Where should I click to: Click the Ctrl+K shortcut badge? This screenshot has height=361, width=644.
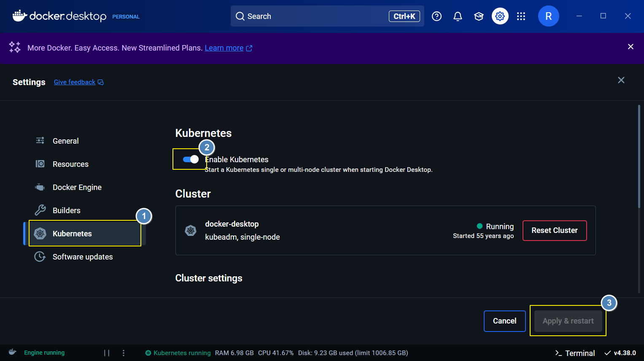404,16
